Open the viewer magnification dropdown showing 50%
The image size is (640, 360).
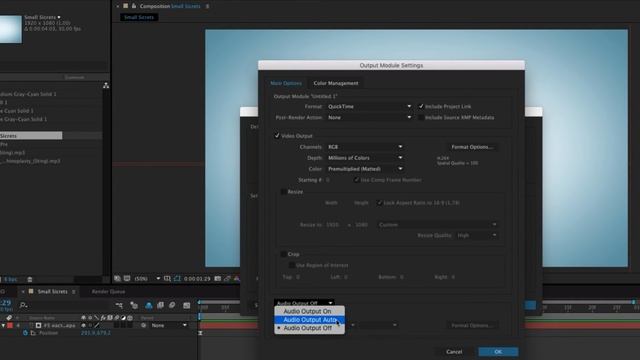tap(147, 279)
